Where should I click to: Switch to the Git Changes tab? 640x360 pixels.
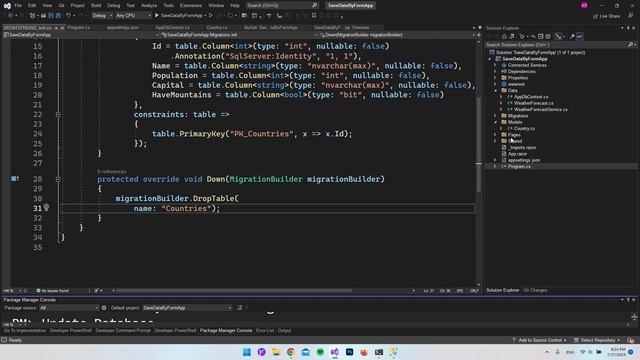535,290
